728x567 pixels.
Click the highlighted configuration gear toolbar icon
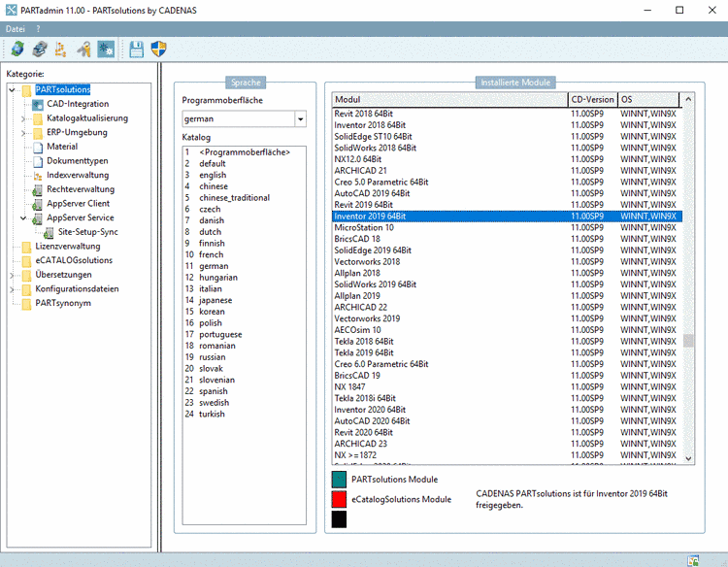[106, 49]
